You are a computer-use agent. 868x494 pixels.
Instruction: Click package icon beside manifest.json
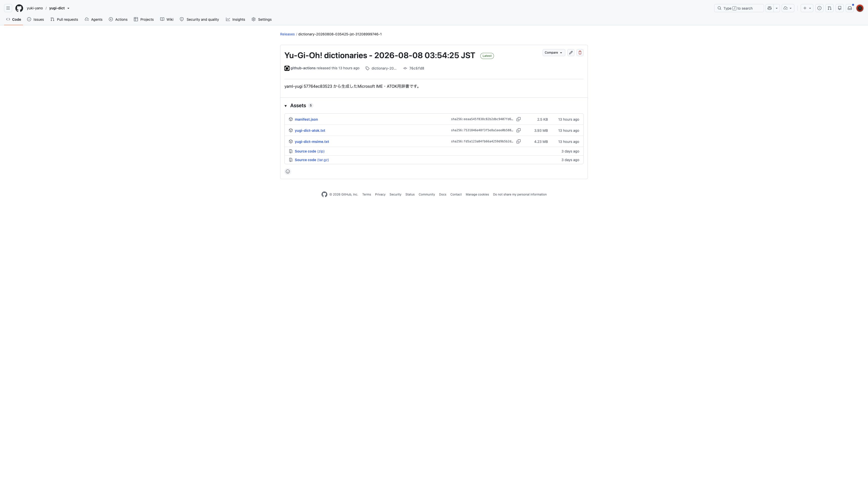tap(291, 119)
